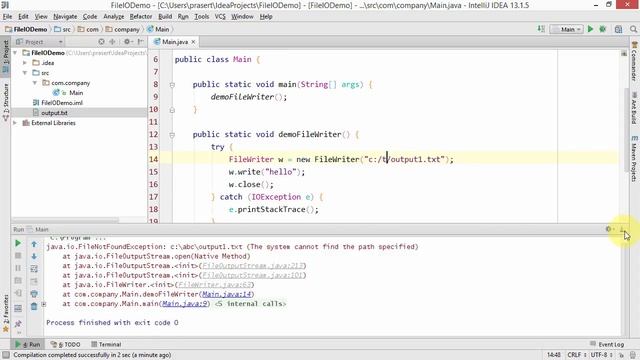Screen dimensions: 640x360
Task: Click the Print icon in Run console
Action: (34, 293)
